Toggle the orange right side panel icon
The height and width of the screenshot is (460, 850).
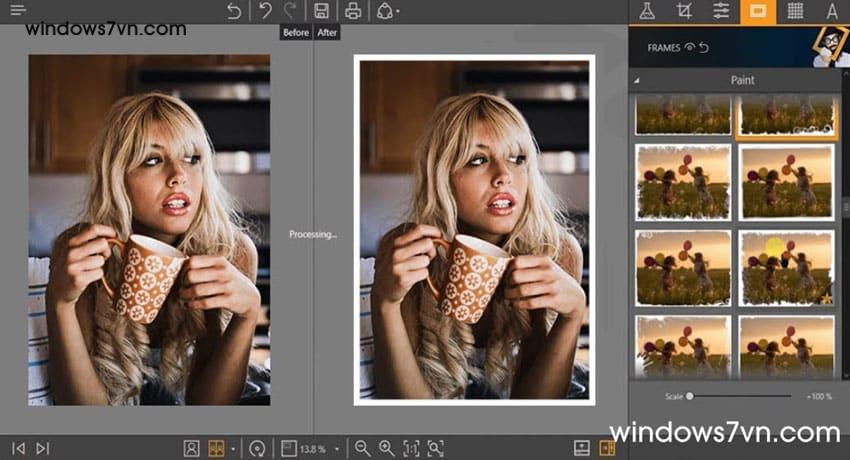pos(607,448)
